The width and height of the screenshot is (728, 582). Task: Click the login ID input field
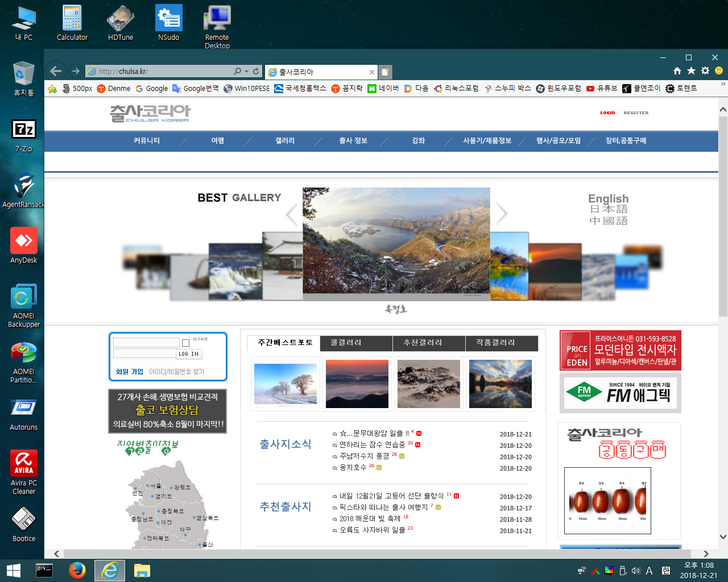146,342
